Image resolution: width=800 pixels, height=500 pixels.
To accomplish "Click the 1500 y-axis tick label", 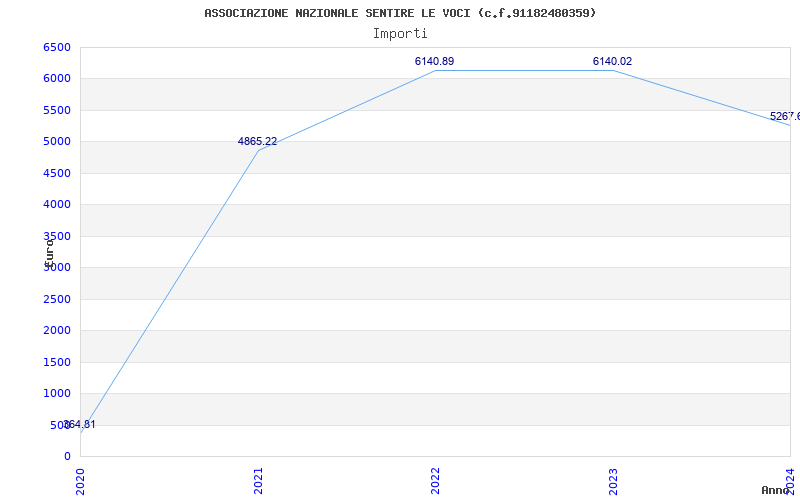I will click(x=57, y=362).
